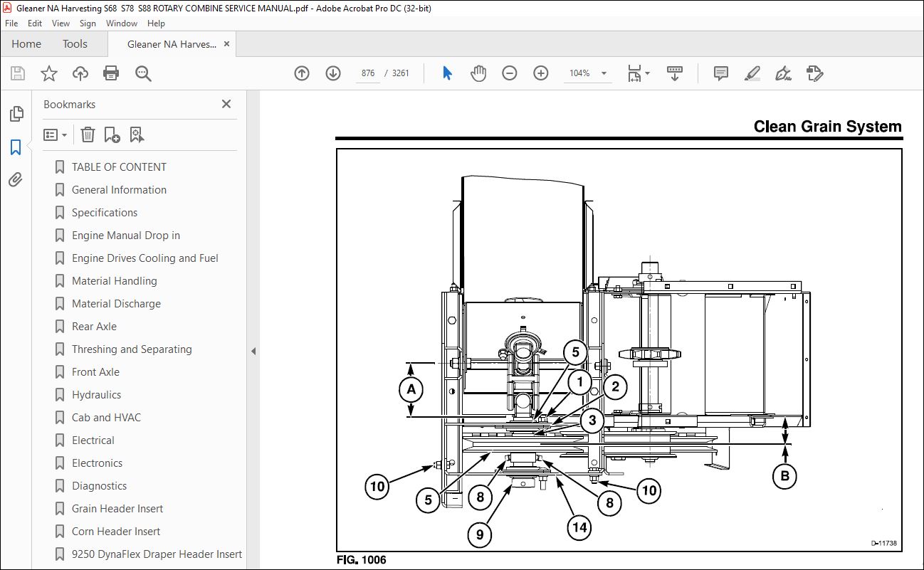
Task: Print the document
Action: tap(111, 73)
